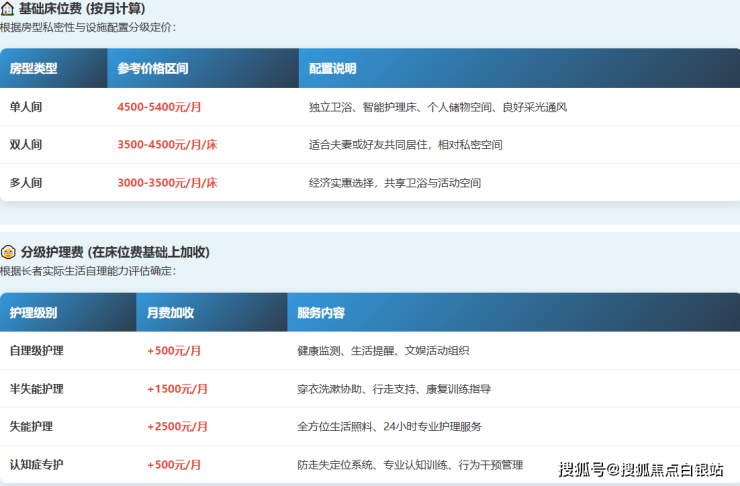Screen dimensions: 740x486
Task: Click the face emoji beside 分级护理费
Action: pos(7,252)
